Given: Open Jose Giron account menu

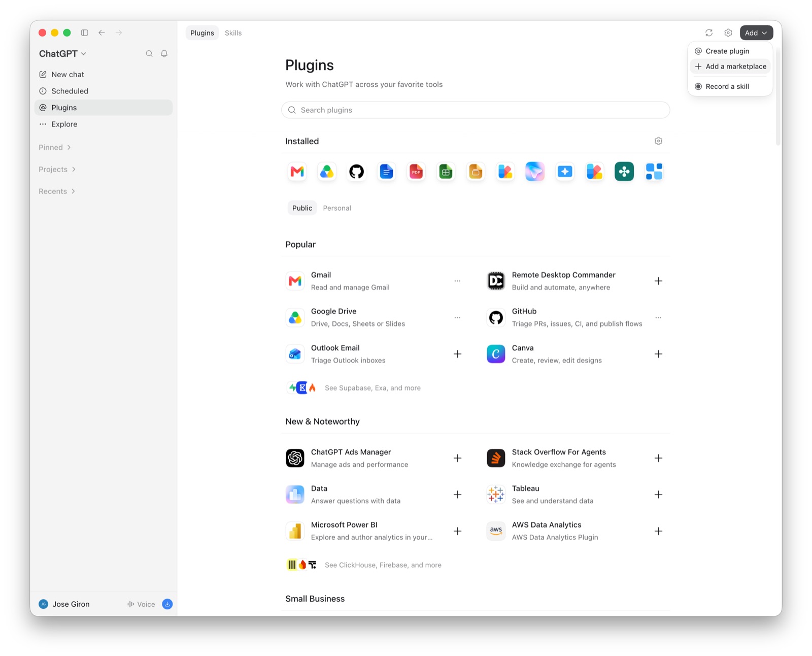Looking at the screenshot, I should point(64,604).
